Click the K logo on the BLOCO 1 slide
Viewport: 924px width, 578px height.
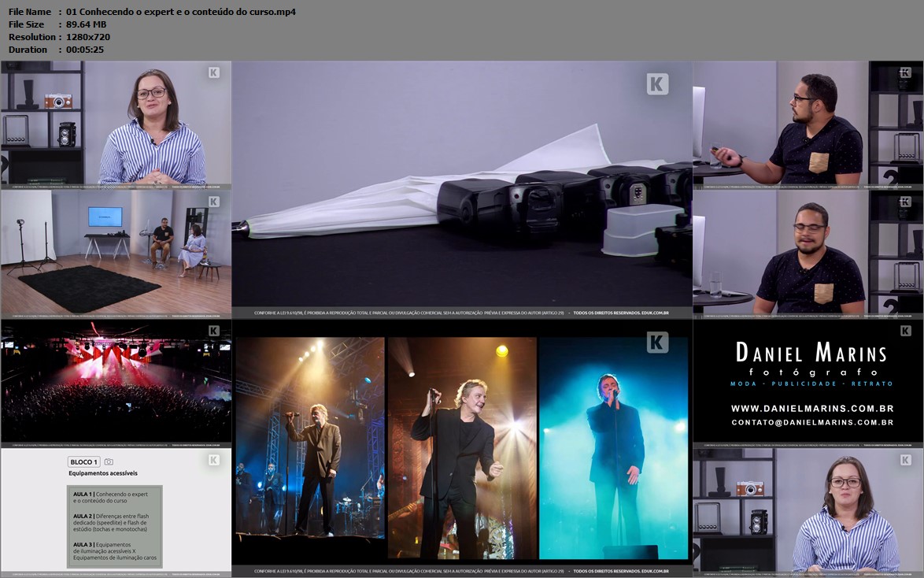pos(214,460)
